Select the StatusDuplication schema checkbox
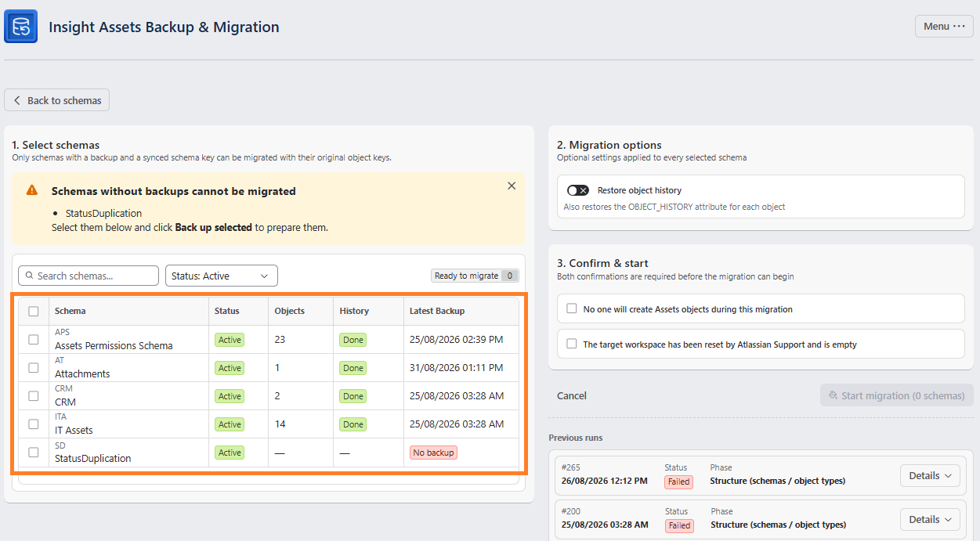Viewport: 980px width, 541px height. 34,452
